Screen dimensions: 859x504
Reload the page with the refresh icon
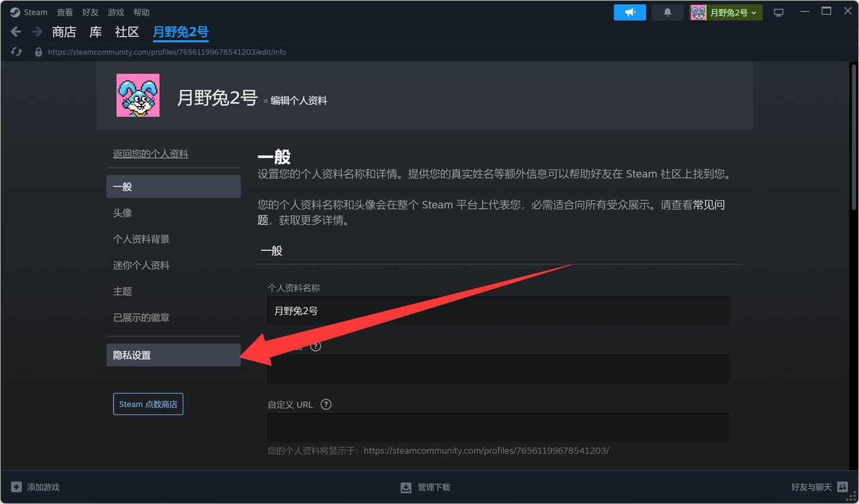click(17, 52)
